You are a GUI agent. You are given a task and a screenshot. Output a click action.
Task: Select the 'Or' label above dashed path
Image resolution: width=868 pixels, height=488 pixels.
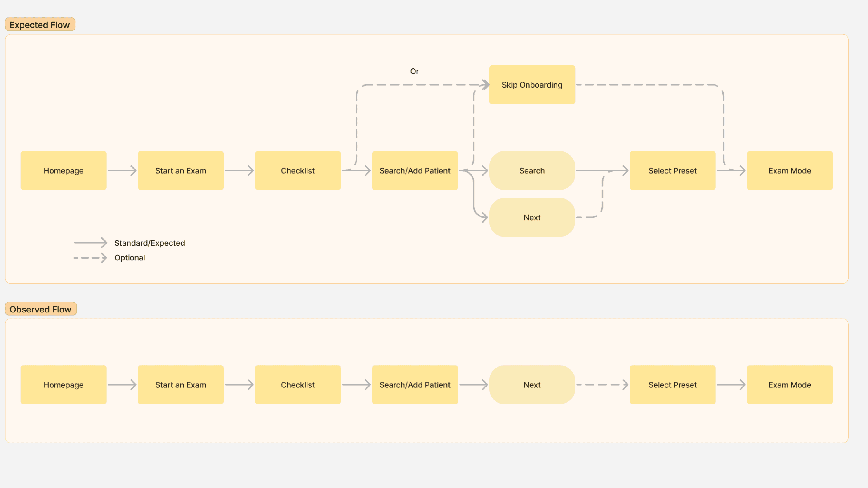415,71
